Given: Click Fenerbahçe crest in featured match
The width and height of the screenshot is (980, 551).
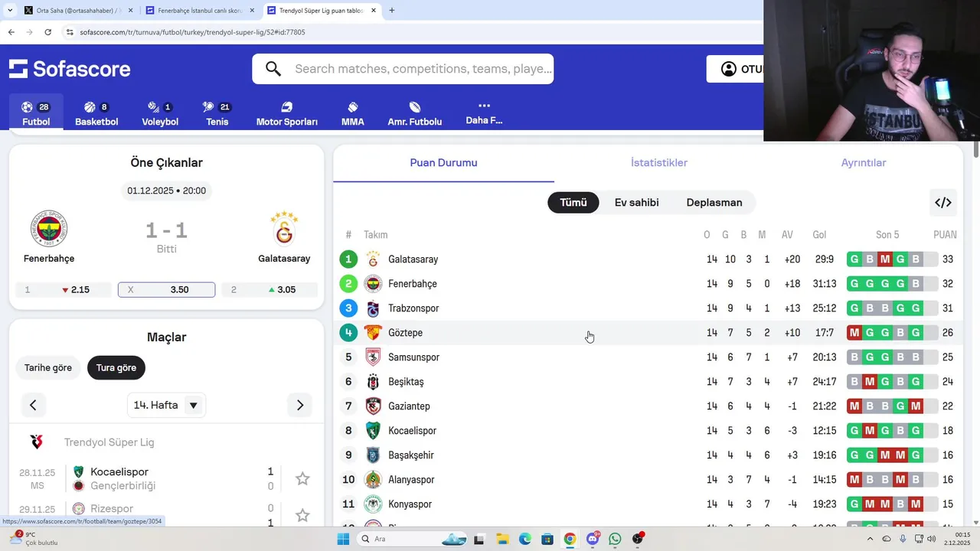Looking at the screenshot, I should pyautogui.click(x=49, y=229).
